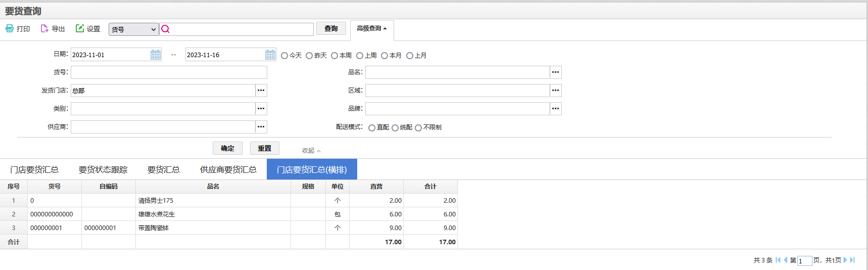Switch to the 要货状态跟踪 tab

[x=103, y=170]
